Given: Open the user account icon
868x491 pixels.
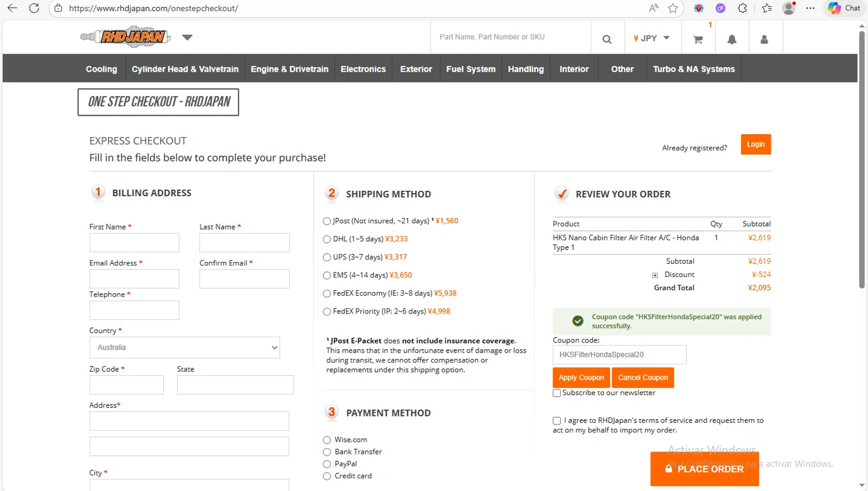Looking at the screenshot, I should [764, 39].
